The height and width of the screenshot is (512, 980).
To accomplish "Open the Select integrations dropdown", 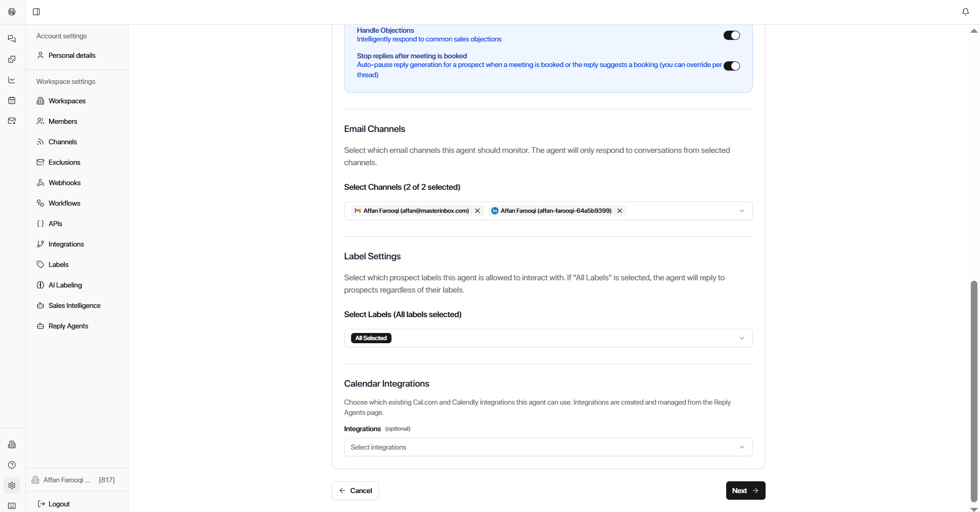I will click(x=742, y=447).
